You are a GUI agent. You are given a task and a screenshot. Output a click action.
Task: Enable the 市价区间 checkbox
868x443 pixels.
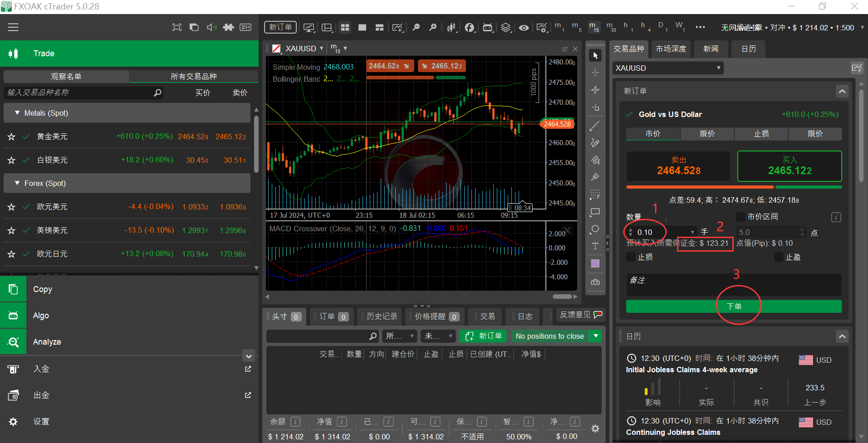coord(740,217)
